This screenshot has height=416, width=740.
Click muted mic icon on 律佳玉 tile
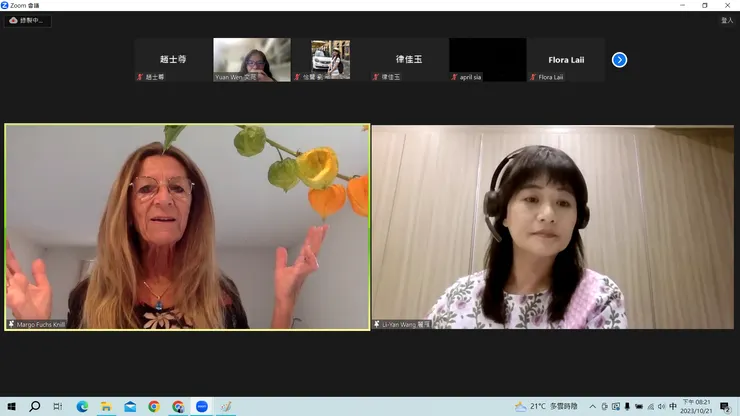coord(376,77)
